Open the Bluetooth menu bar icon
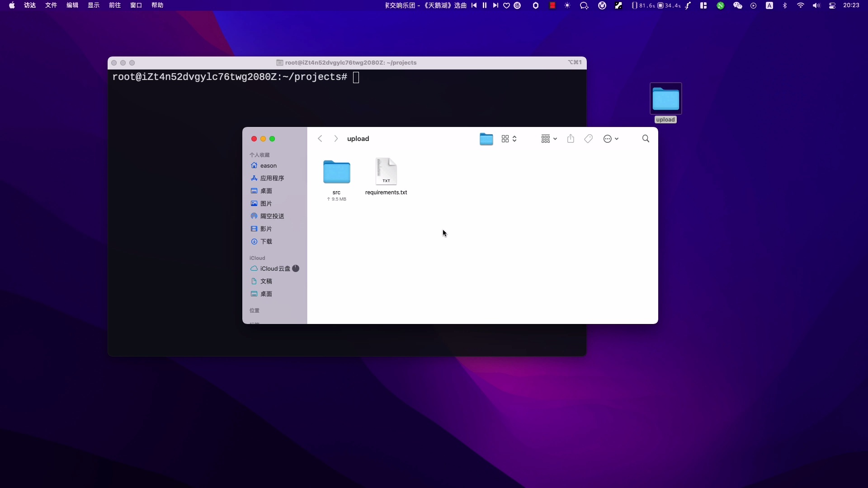The width and height of the screenshot is (868, 488). 785,5
